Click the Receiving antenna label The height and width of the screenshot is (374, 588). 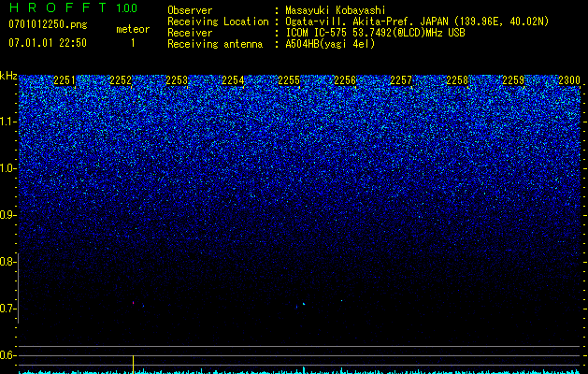pos(215,44)
